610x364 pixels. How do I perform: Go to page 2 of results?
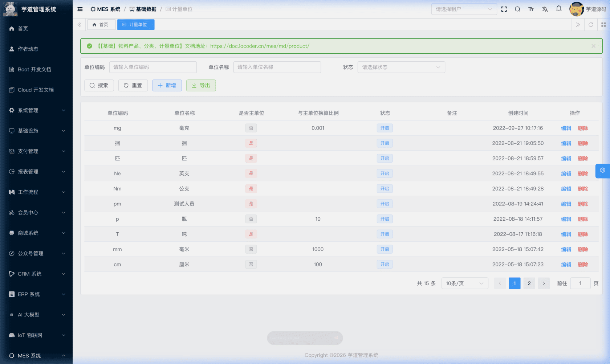coord(529,283)
